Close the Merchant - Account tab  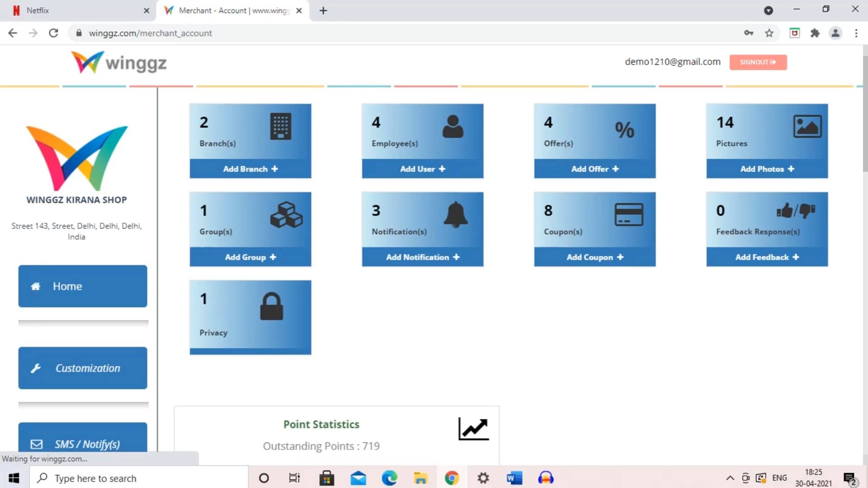coord(299,10)
